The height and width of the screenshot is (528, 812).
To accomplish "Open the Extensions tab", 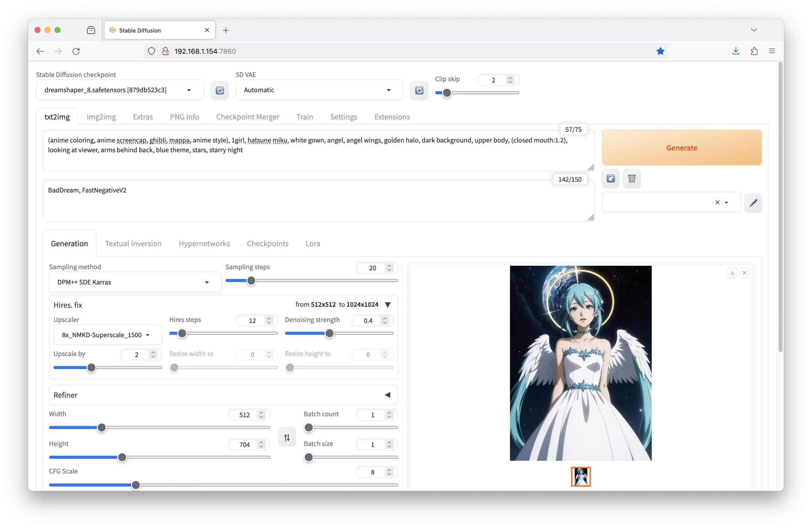I will 392,117.
